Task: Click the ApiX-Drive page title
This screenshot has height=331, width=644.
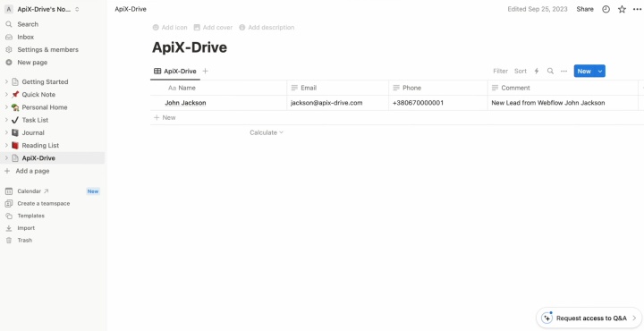Action: (x=190, y=47)
